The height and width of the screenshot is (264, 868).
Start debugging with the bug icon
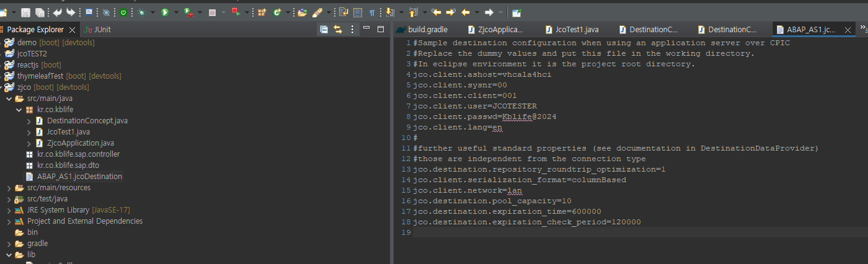[x=142, y=12]
